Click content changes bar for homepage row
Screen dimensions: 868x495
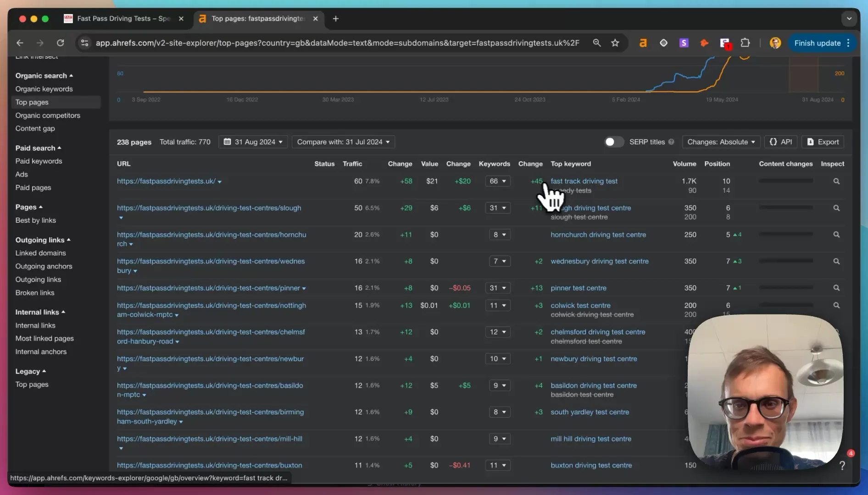point(786,181)
